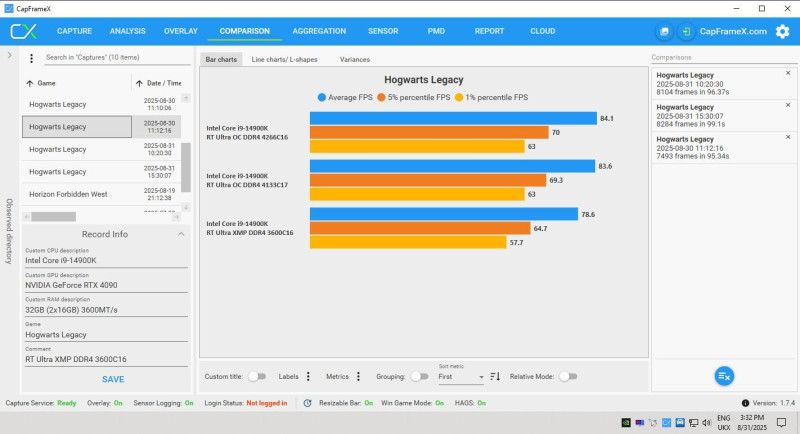This screenshot has width=800, height=434.
Task: Switch to Variances tab
Action: coord(355,60)
